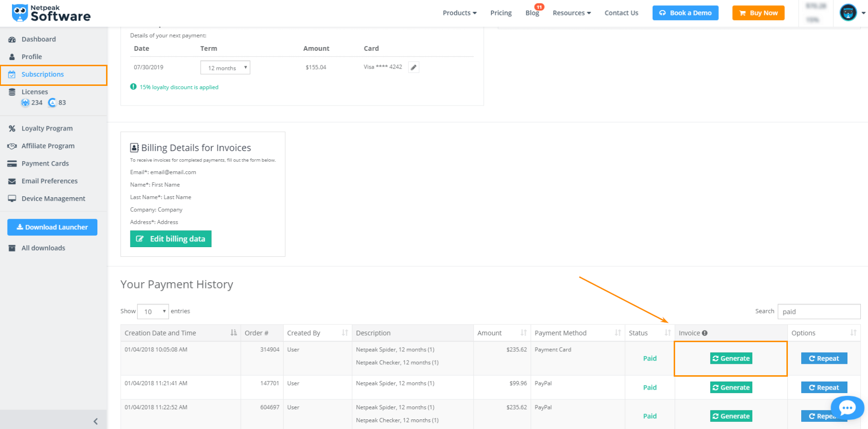Click the 07/30/2019 payment date
The width and height of the screenshot is (868, 429).
(x=148, y=67)
